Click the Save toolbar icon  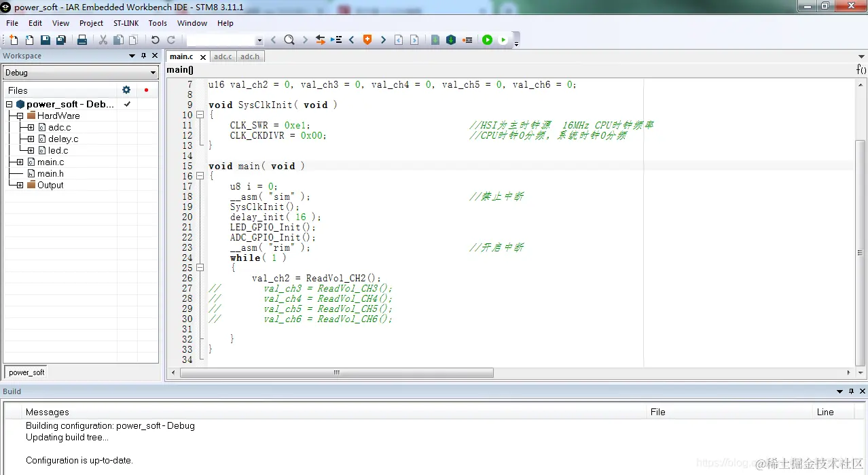pyautogui.click(x=46, y=40)
